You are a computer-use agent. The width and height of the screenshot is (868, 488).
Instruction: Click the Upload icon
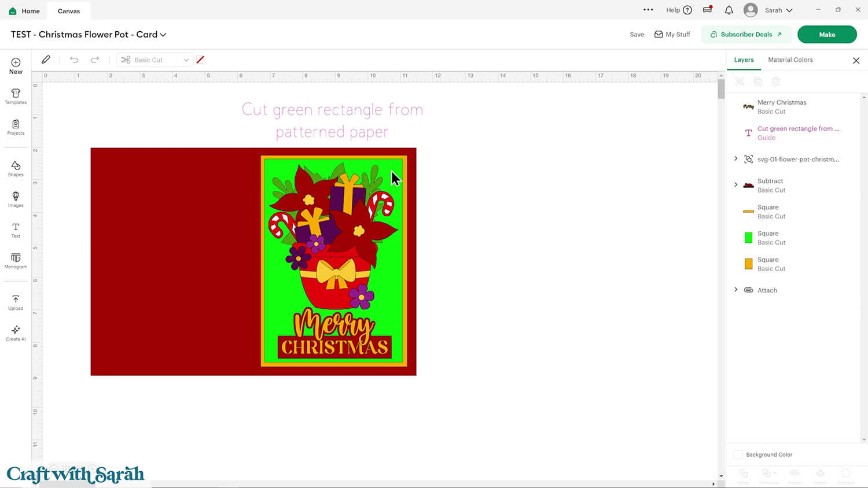pos(16,302)
